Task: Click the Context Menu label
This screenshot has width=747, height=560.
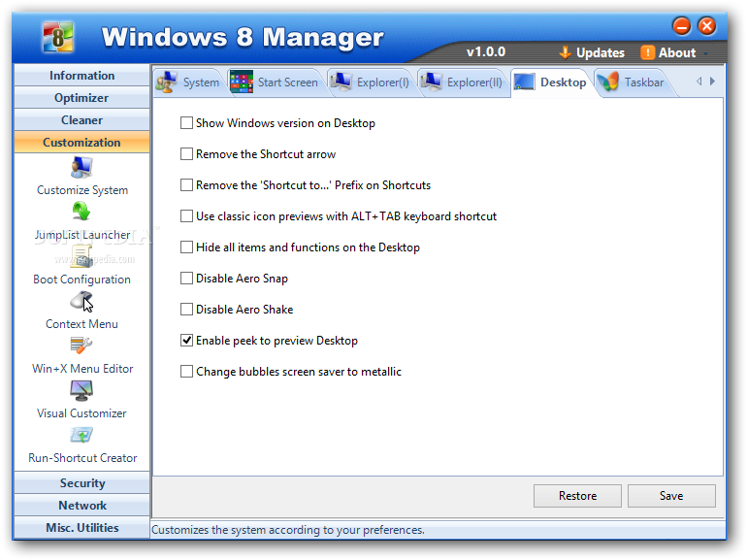Action: point(81,324)
